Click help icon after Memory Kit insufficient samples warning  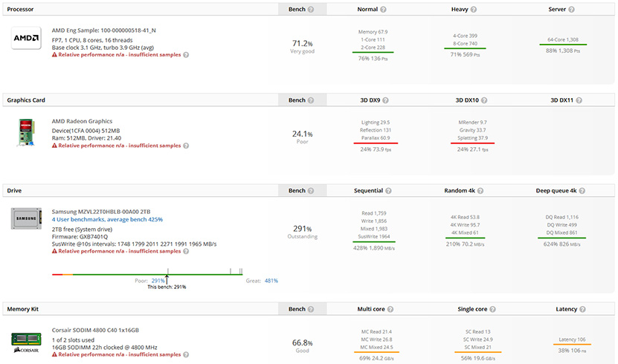(x=186, y=354)
